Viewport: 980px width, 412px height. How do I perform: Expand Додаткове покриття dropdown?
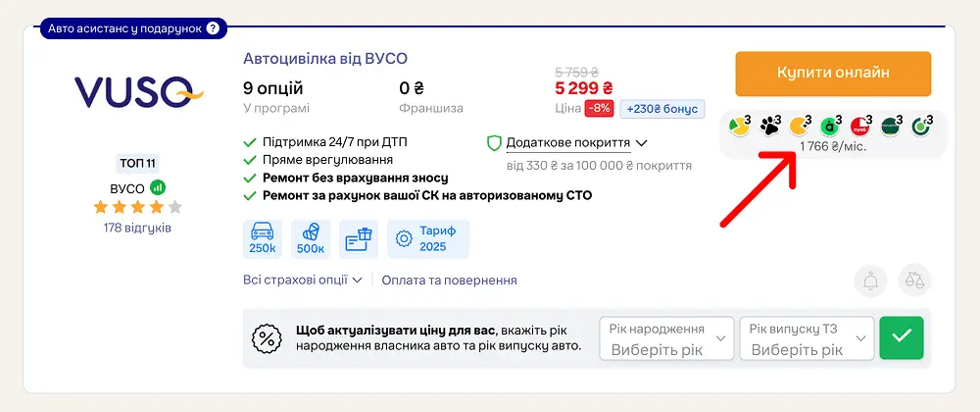[x=576, y=143]
